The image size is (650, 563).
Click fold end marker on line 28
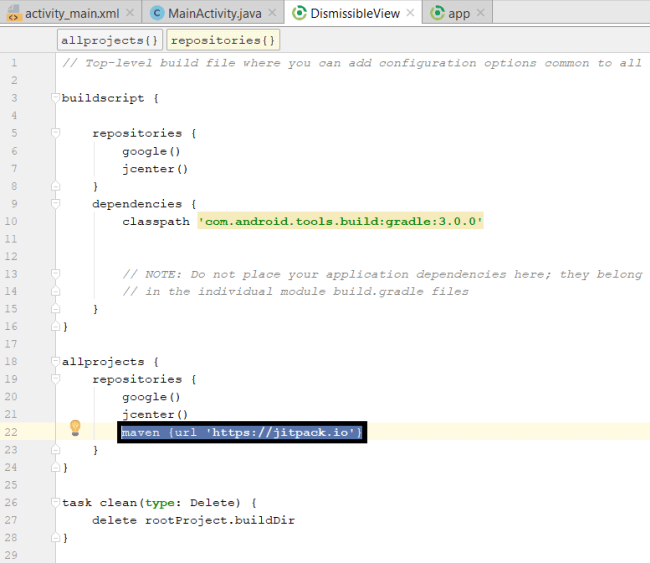pos(55,538)
